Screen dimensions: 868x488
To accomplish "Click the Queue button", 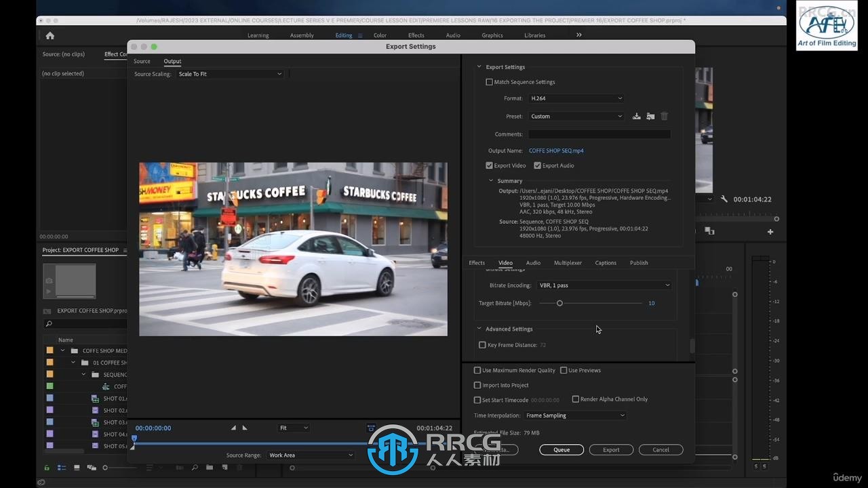I will [x=561, y=449].
